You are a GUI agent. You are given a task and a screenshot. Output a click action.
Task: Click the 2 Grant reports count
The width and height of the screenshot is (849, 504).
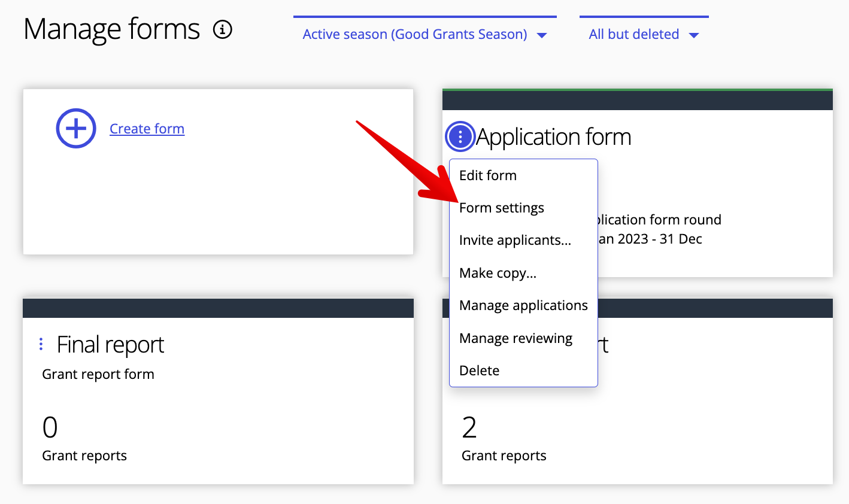(469, 427)
